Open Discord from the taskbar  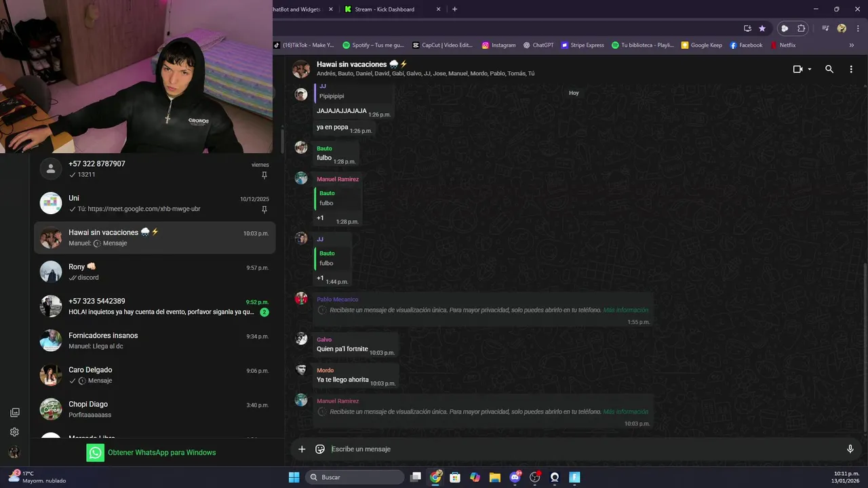515,477
